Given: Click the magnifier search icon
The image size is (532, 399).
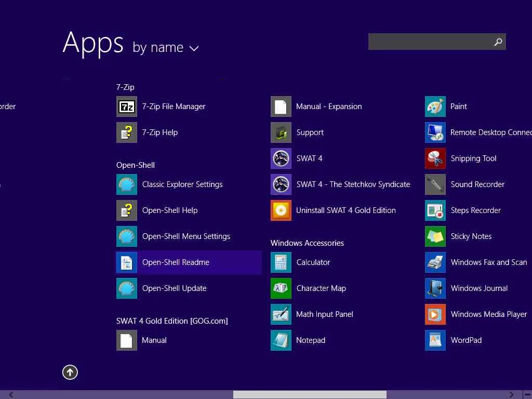Looking at the screenshot, I should point(498,42).
